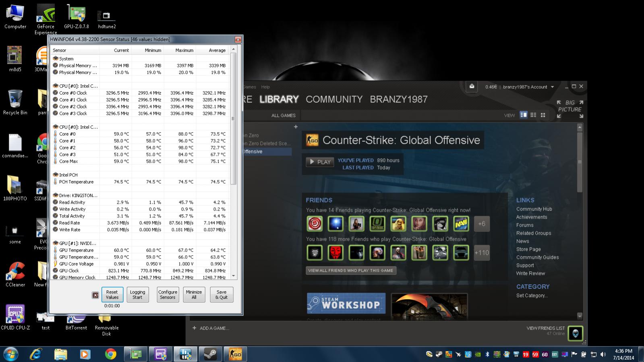Switch to CS:GO on the taskbar

pos(235,354)
